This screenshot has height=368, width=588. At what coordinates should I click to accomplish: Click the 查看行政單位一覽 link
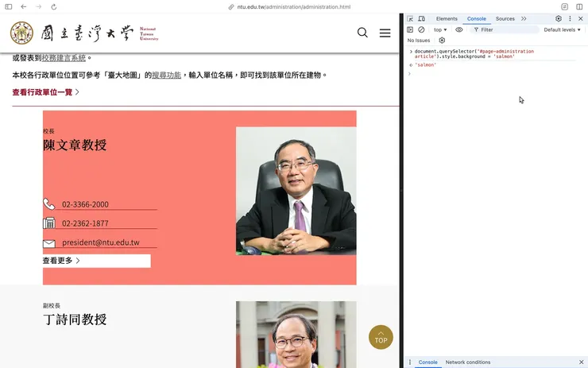pos(45,92)
